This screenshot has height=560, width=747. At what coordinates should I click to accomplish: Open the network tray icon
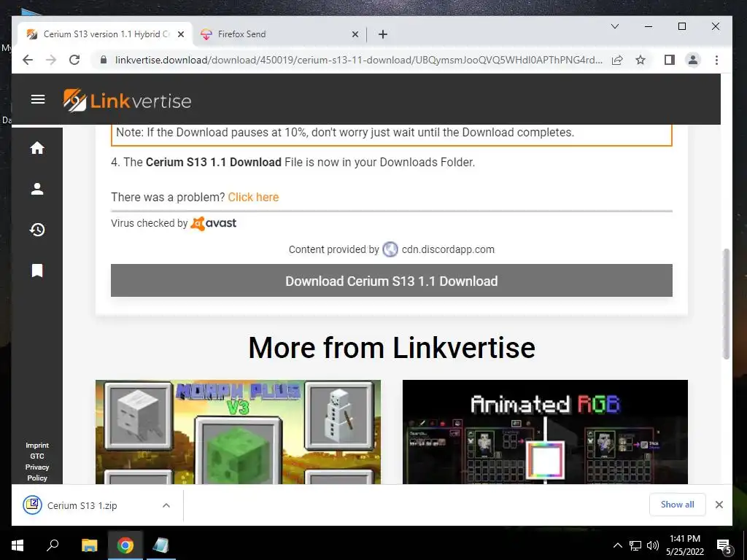pos(635,545)
